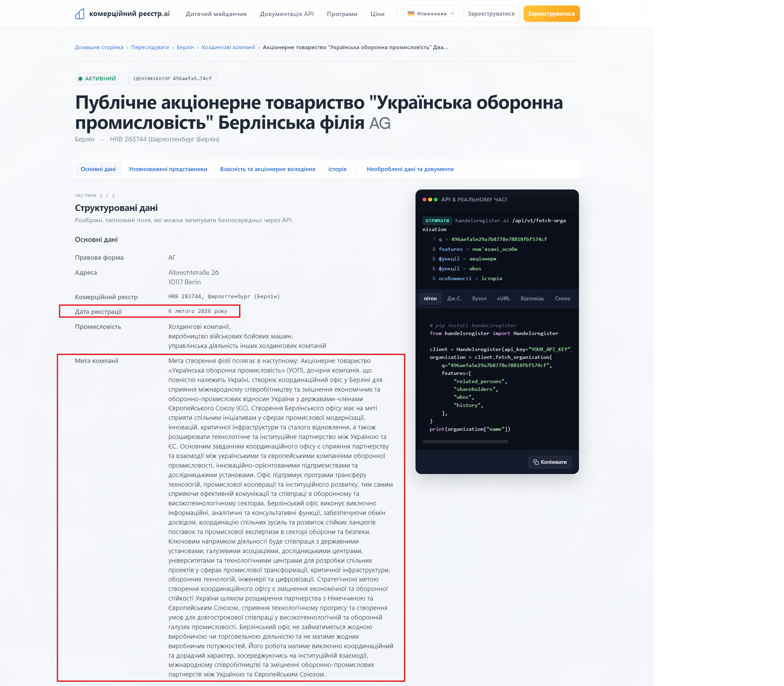Click виробництво військових бойових машин entry

click(x=230, y=336)
